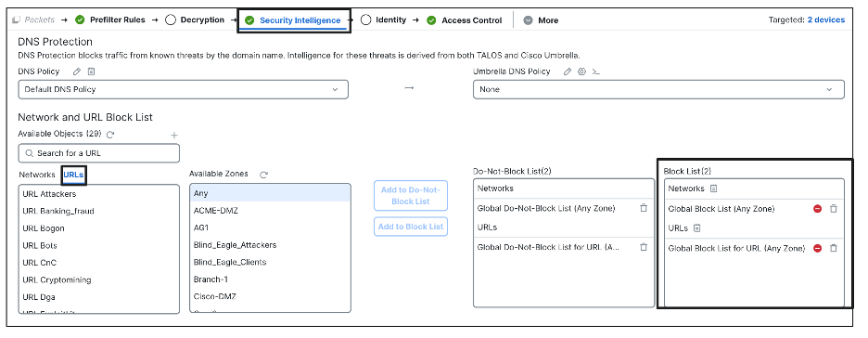
Task: Toggle red block icon on Global Block List
Action: pos(818,209)
